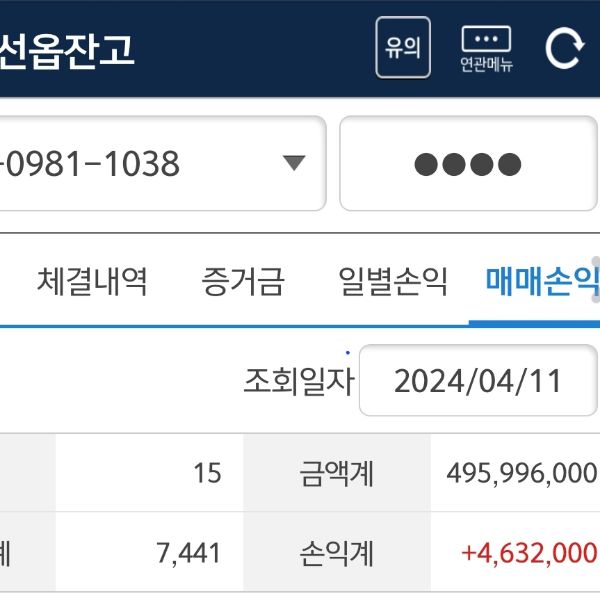Tap the 유의 notice icon
The image size is (600, 600).
coord(403,47)
